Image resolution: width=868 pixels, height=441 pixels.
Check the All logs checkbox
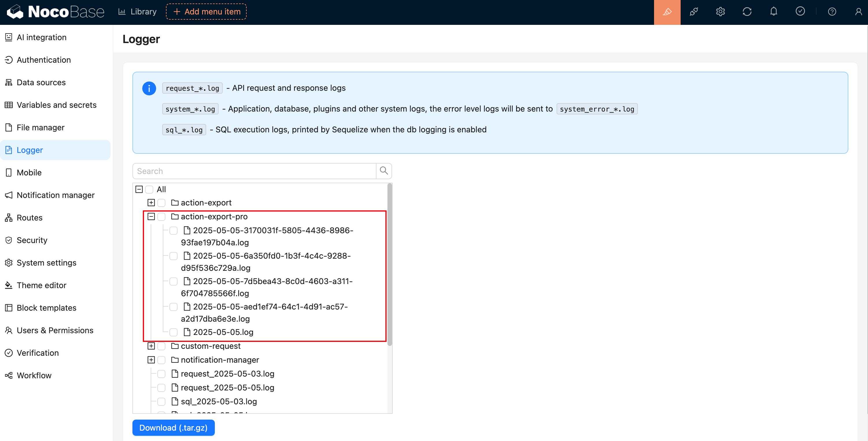click(149, 189)
